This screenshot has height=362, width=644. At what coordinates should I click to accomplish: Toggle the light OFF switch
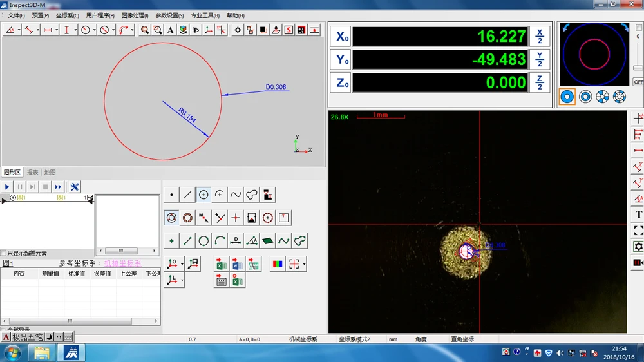[x=638, y=82]
